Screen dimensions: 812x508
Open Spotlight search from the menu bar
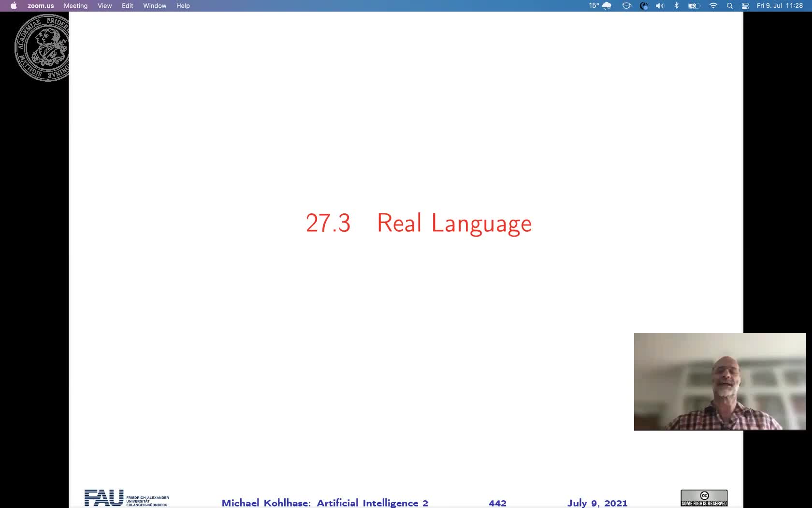point(730,6)
